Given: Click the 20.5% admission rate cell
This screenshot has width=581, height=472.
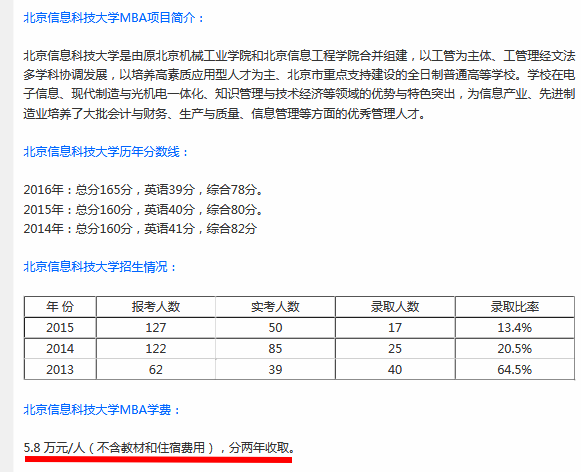Looking at the screenshot, I should (x=515, y=348).
